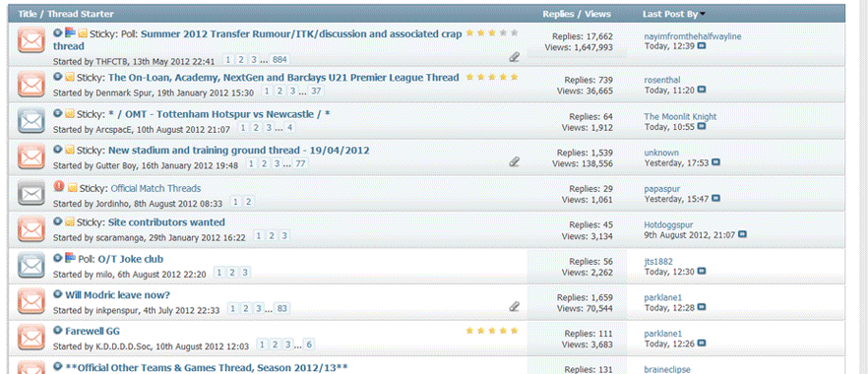Click envelope icon for Site contributors wanted
The image size is (868, 374).
[x=31, y=228]
